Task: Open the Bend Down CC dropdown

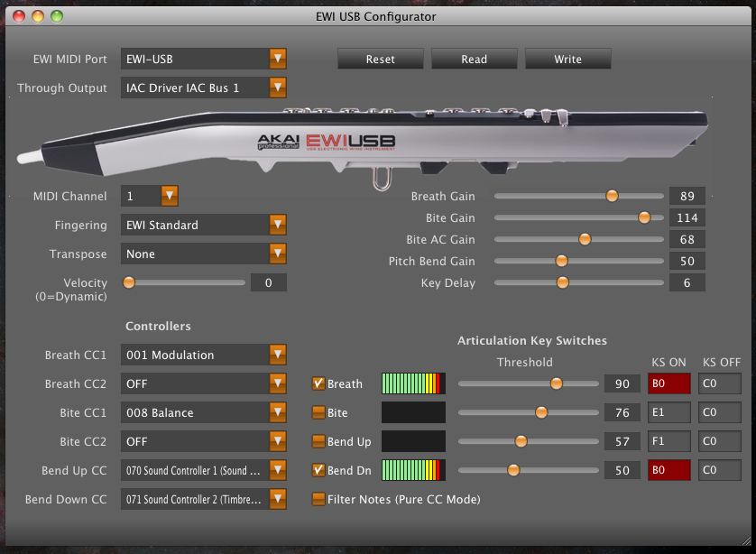Action: (x=204, y=500)
